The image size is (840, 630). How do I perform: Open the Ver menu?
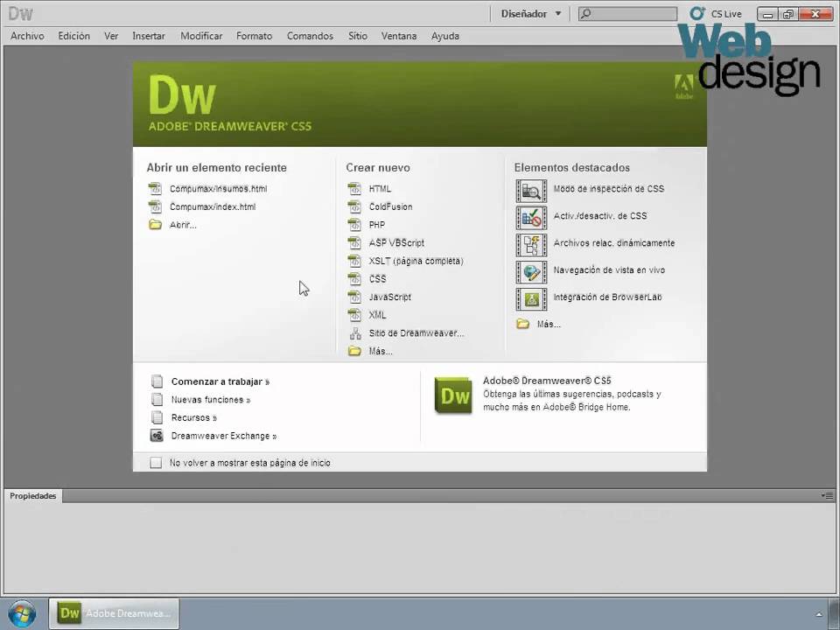coord(111,36)
